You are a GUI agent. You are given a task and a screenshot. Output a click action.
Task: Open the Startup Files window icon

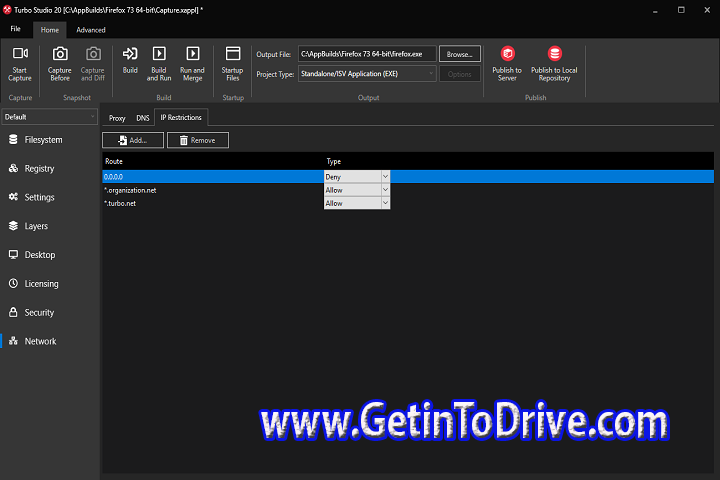(x=233, y=54)
